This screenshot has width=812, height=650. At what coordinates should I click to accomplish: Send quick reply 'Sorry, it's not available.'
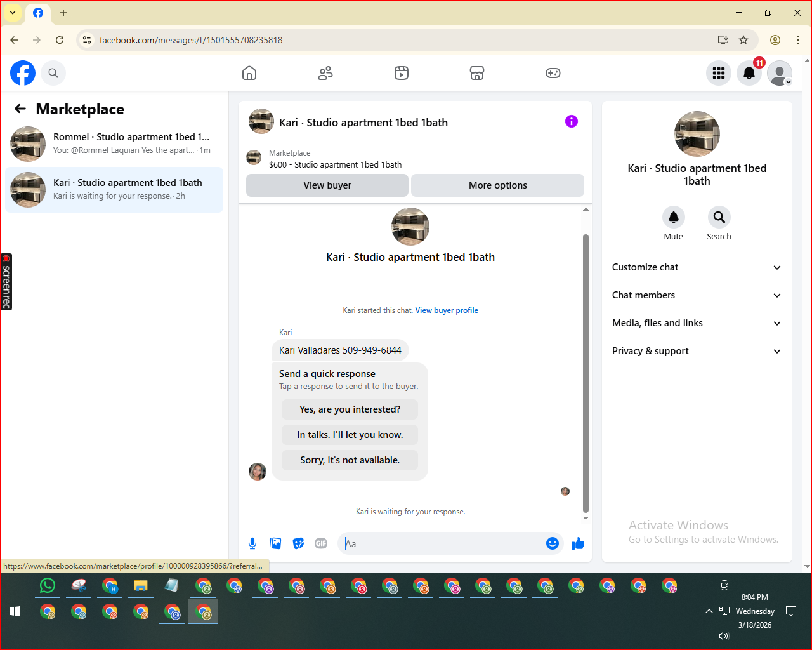coord(350,460)
